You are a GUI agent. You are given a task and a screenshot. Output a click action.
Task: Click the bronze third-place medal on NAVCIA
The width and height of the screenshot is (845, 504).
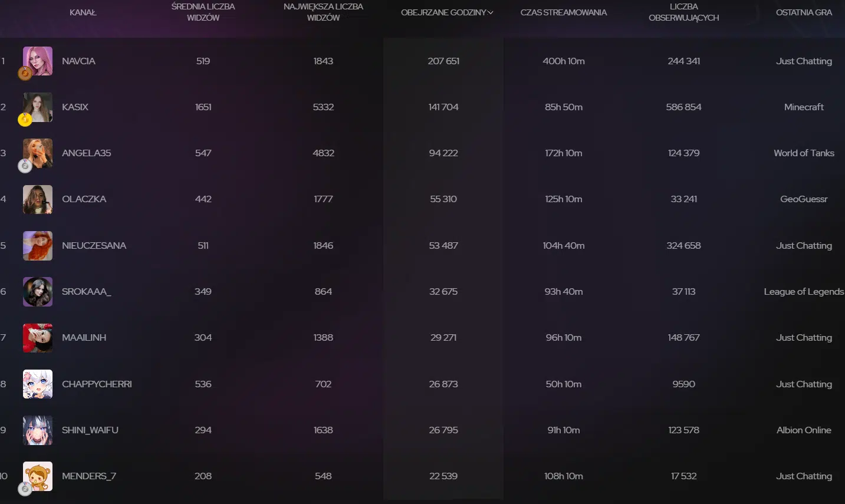tap(25, 74)
